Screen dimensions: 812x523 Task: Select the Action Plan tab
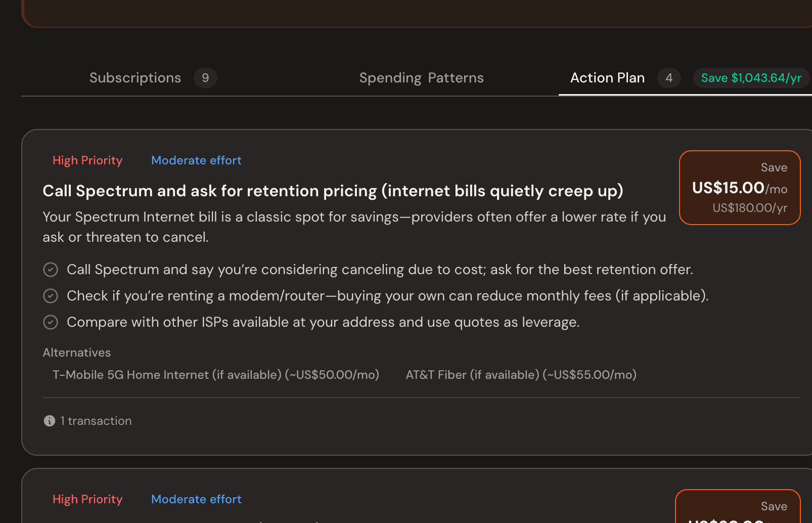pos(607,78)
